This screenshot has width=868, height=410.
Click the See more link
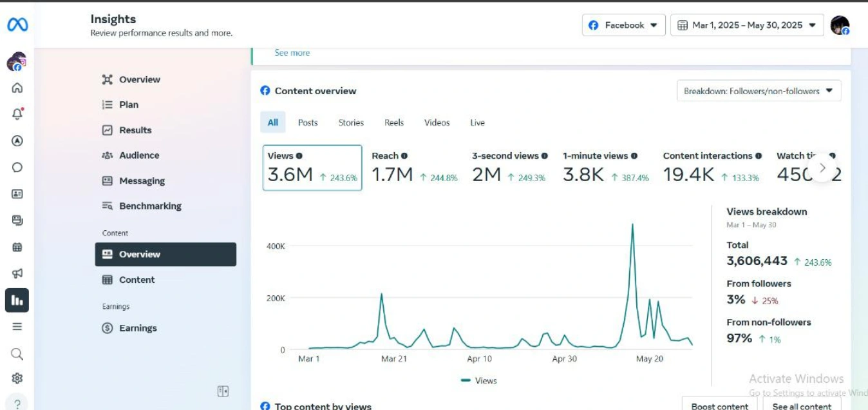292,53
